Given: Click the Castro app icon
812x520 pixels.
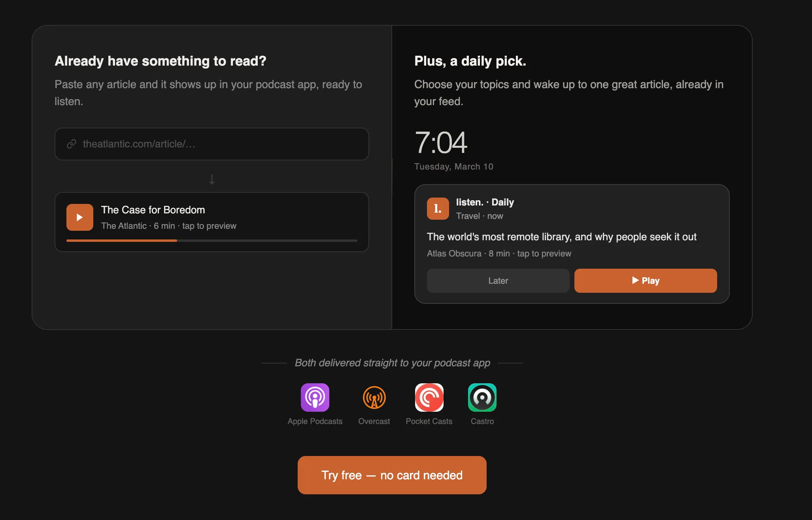Looking at the screenshot, I should click(482, 398).
